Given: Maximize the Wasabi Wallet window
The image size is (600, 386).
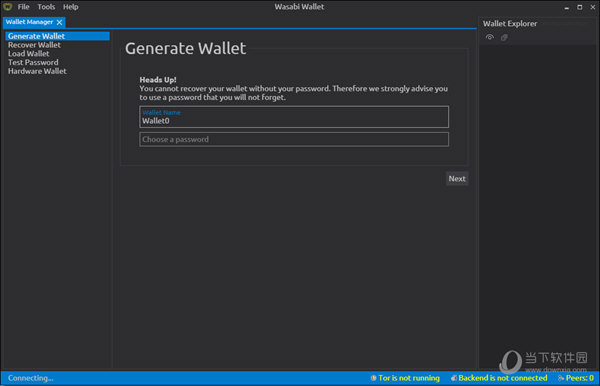Looking at the screenshot, I should point(580,7).
